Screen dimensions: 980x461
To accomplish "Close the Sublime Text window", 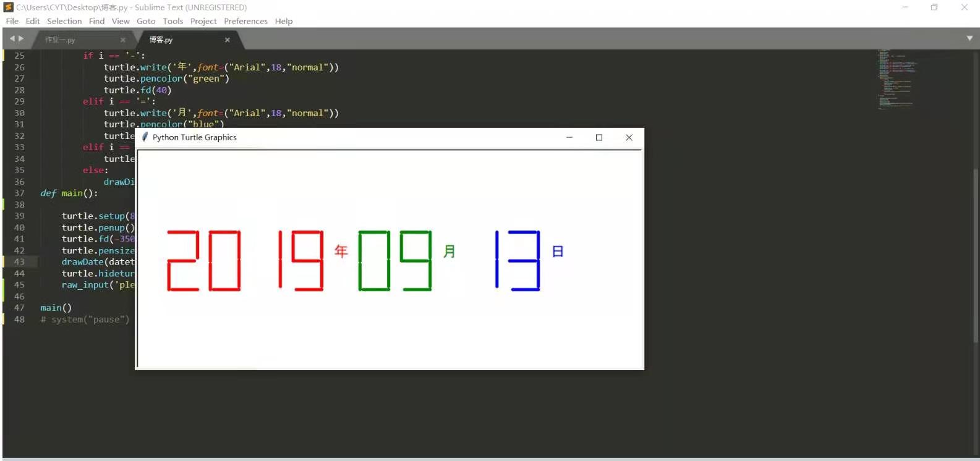I will point(964,7).
